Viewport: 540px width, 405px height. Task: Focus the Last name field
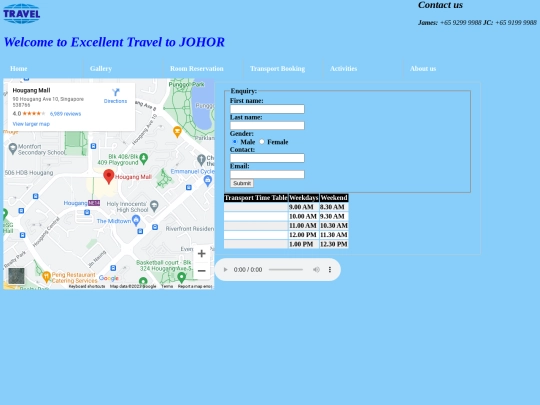(267, 125)
